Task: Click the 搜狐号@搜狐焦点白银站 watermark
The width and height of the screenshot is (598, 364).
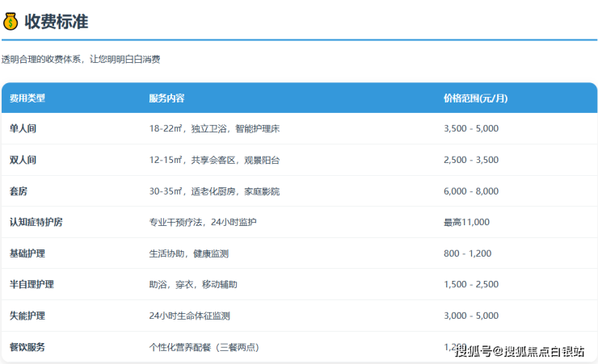Action: 520,351
